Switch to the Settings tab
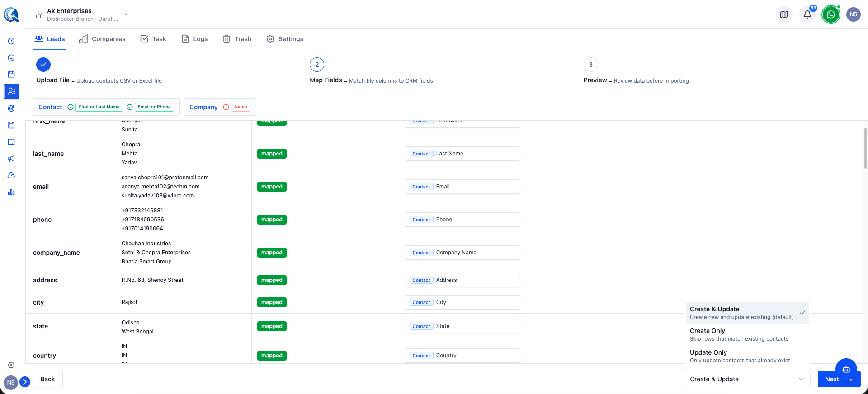 (x=285, y=39)
